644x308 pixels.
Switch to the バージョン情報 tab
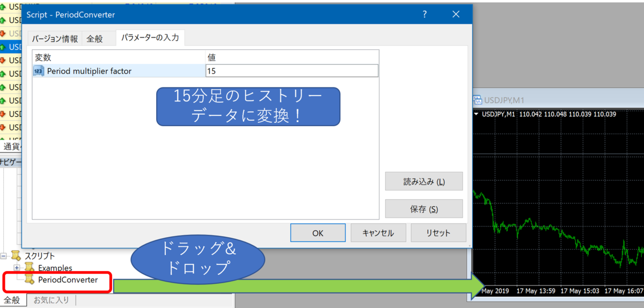(x=54, y=39)
